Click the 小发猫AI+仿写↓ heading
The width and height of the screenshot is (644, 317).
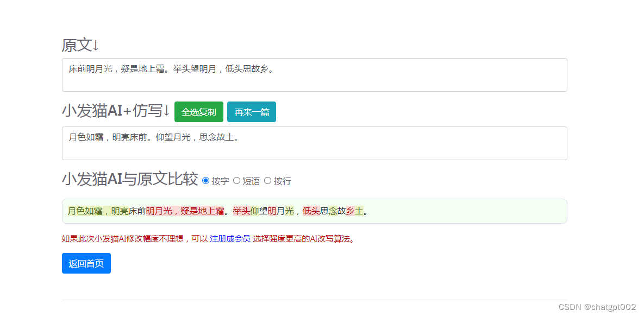[116, 111]
